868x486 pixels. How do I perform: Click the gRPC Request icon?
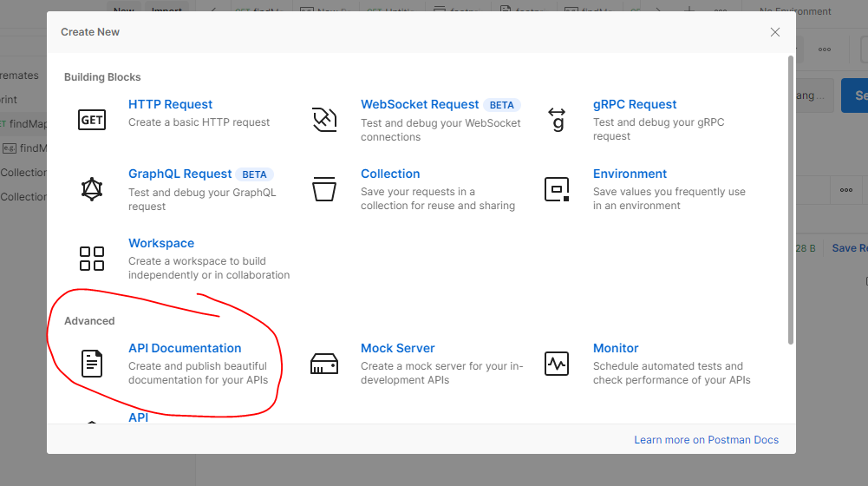coord(557,120)
